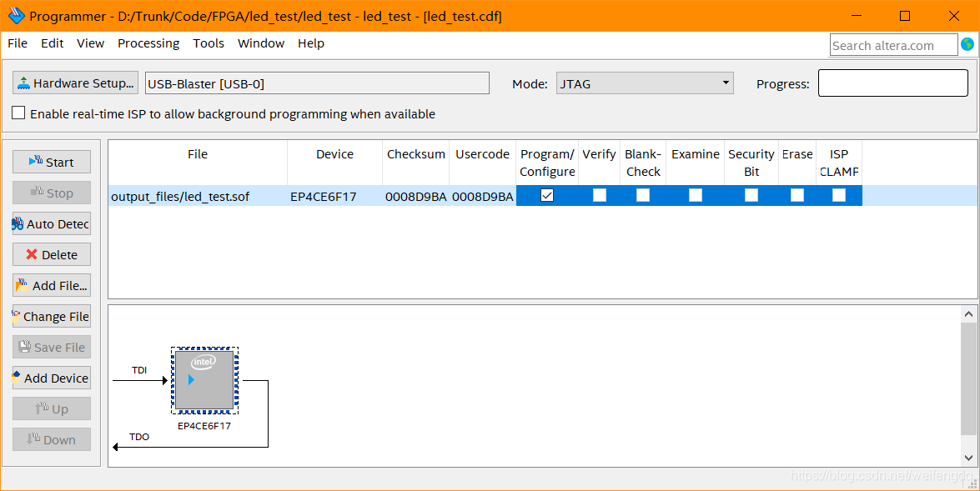Click the Blank-Check column header
This screenshot has width=980, height=491.
(x=643, y=163)
